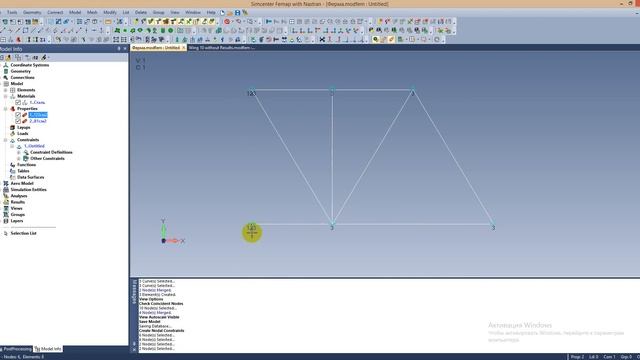
Task: Click "View Options" line in Messages pane
Action: click(x=151, y=299)
